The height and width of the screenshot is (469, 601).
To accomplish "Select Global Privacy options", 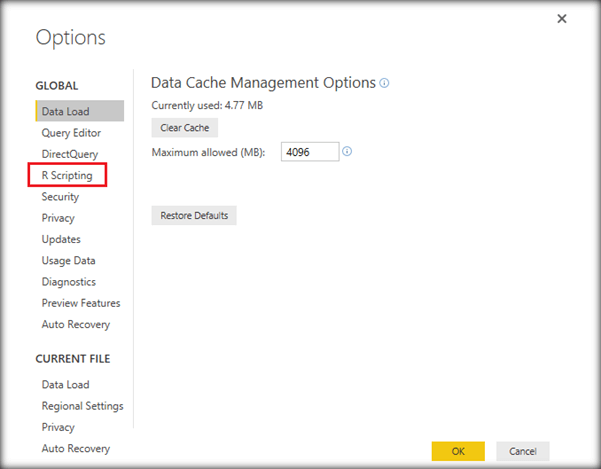I will 58,218.
